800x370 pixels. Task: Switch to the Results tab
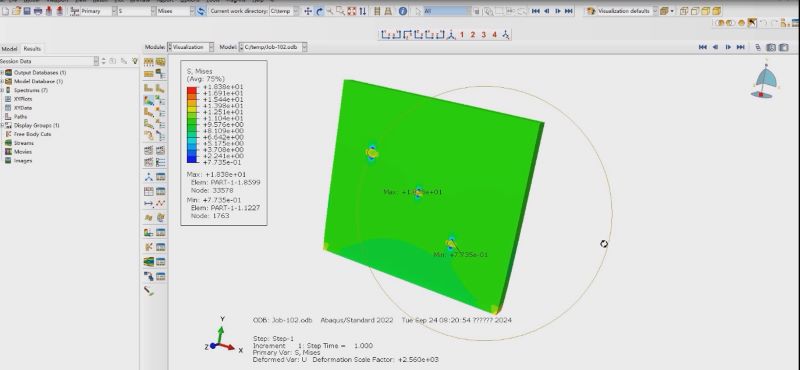[x=32, y=48]
